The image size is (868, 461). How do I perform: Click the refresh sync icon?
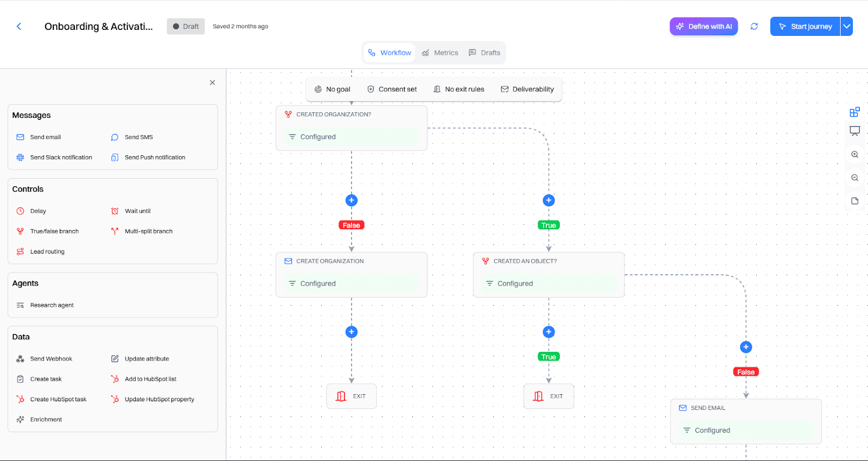pos(754,26)
